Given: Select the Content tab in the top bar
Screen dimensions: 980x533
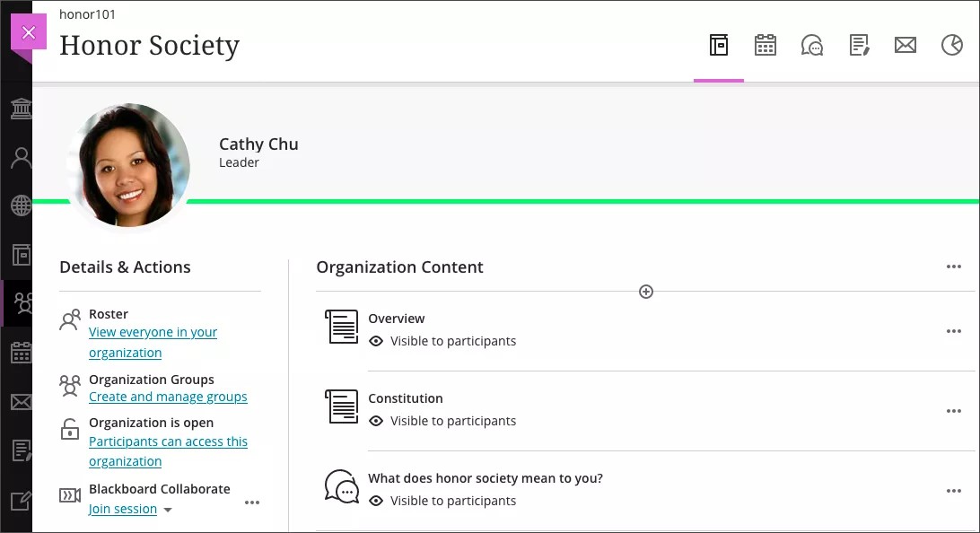Looking at the screenshot, I should [x=718, y=45].
